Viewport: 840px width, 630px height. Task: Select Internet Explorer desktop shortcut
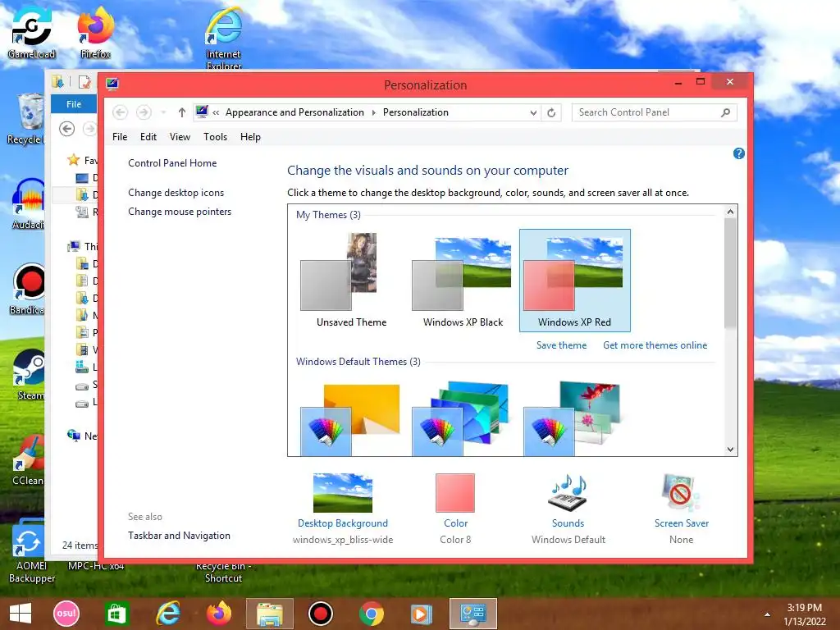[x=224, y=38]
